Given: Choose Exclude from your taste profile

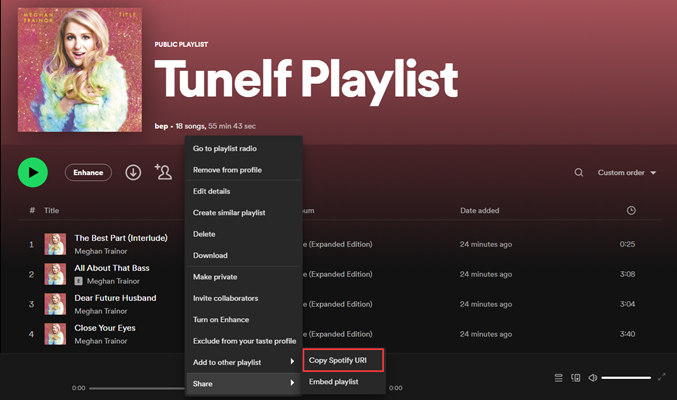Looking at the screenshot, I should click(x=243, y=341).
